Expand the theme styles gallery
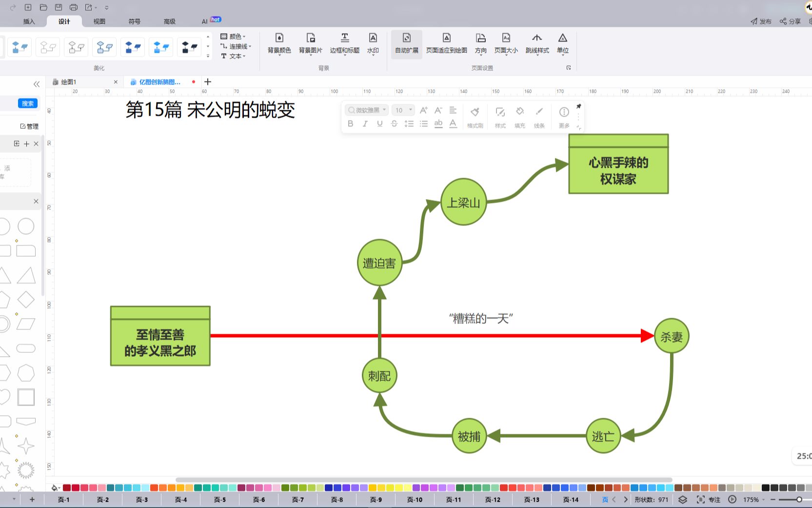Viewport: 812px width, 508px height. click(208, 56)
